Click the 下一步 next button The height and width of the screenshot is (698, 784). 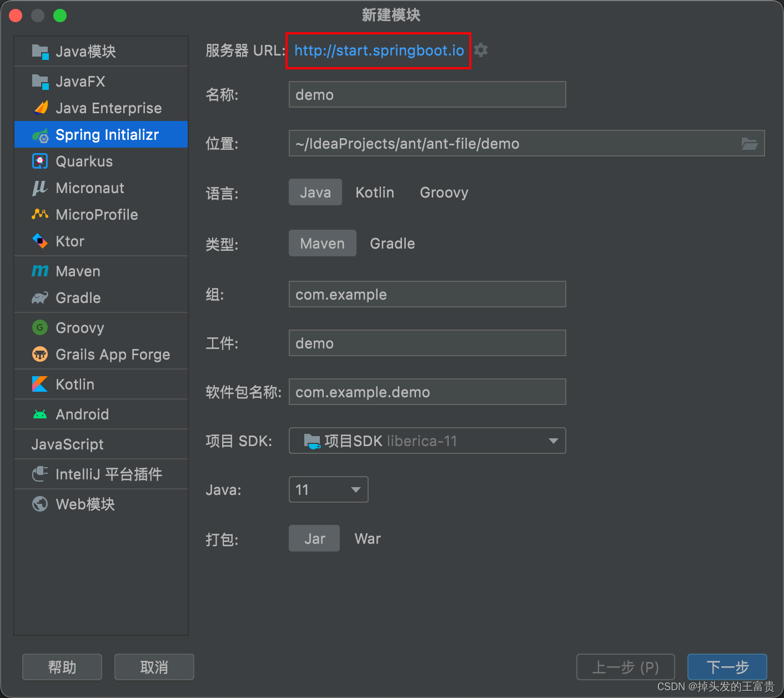(727, 667)
